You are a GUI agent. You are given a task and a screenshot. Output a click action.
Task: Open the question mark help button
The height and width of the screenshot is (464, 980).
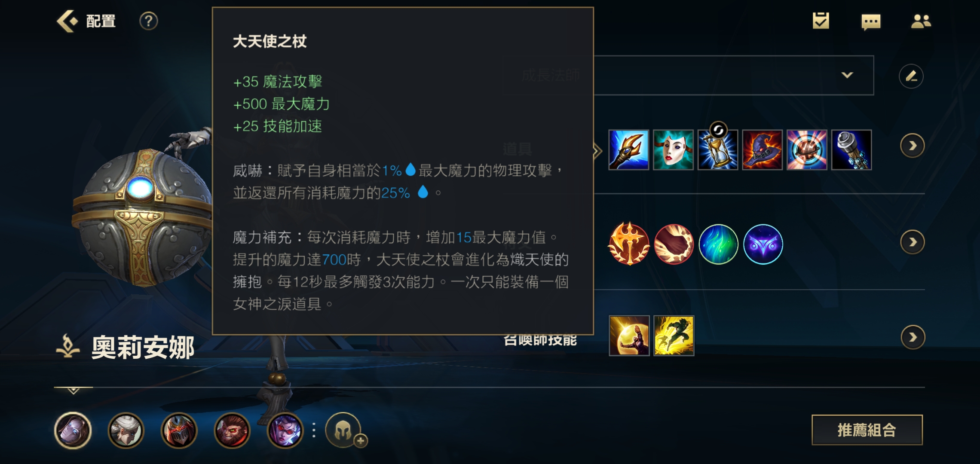pos(149,21)
